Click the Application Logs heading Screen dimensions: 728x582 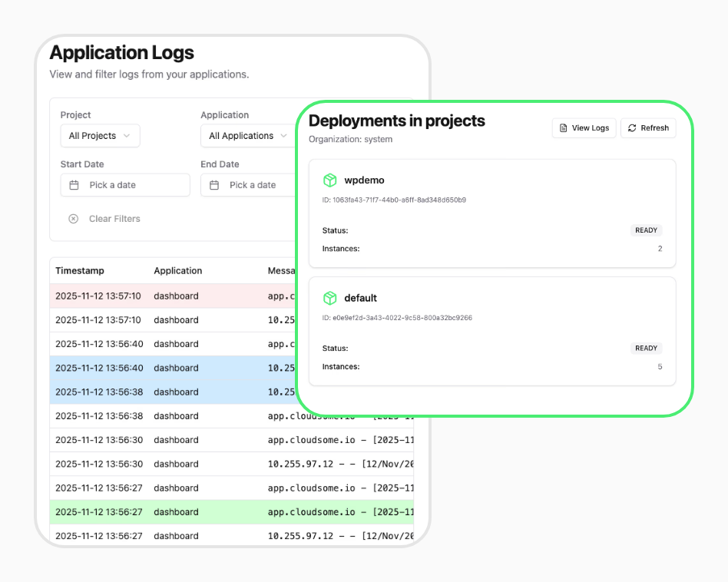click(x=121, y=53)
